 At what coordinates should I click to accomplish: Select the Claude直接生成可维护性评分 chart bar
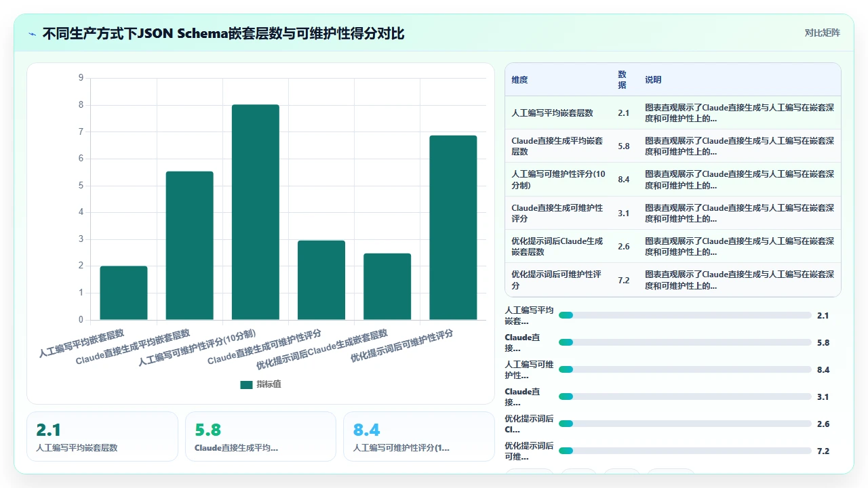point(321,280)
